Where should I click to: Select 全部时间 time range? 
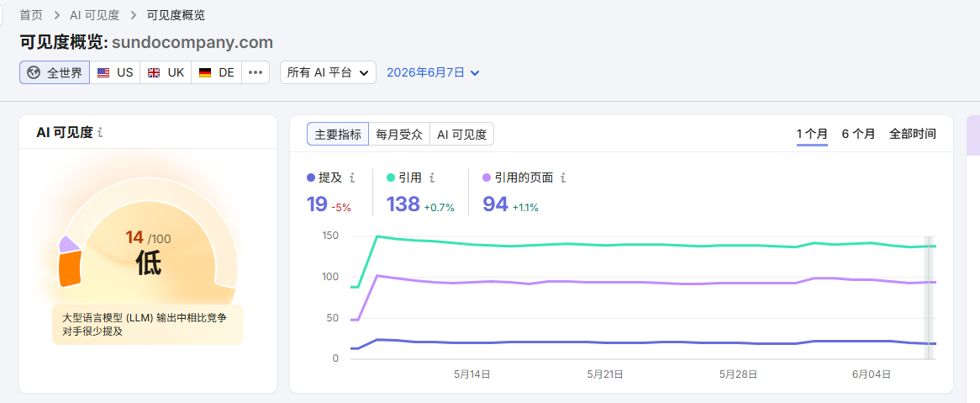[913, 134]
